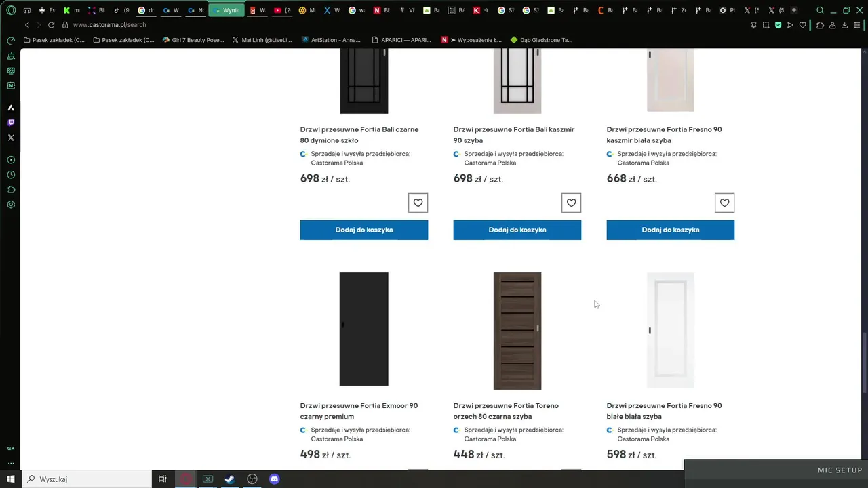Favorite the Fortia Bali czarne 80 door
Screen dimensions: 868x488
pyautogui.click(x=418, y=203)
